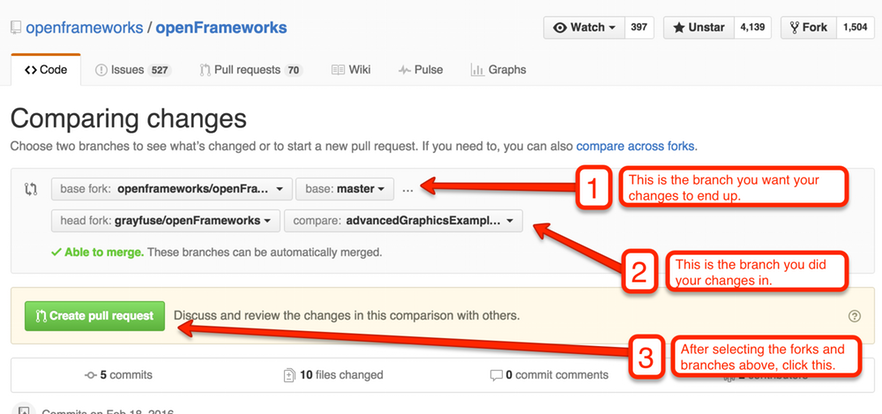The image size is (882, 414).
Task: Click the Fork button
Action: pyautogui.click(x=809, y=28)
